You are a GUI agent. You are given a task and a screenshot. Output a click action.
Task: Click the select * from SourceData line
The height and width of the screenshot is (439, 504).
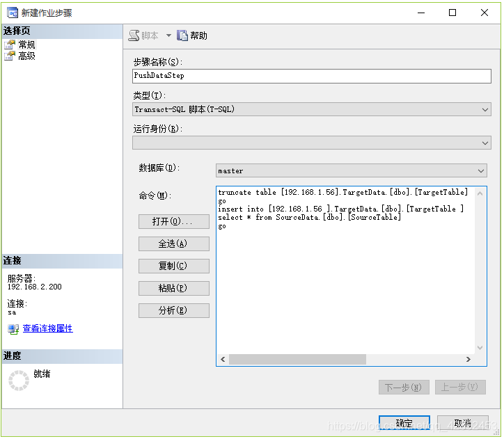click(x=309, y=217)
